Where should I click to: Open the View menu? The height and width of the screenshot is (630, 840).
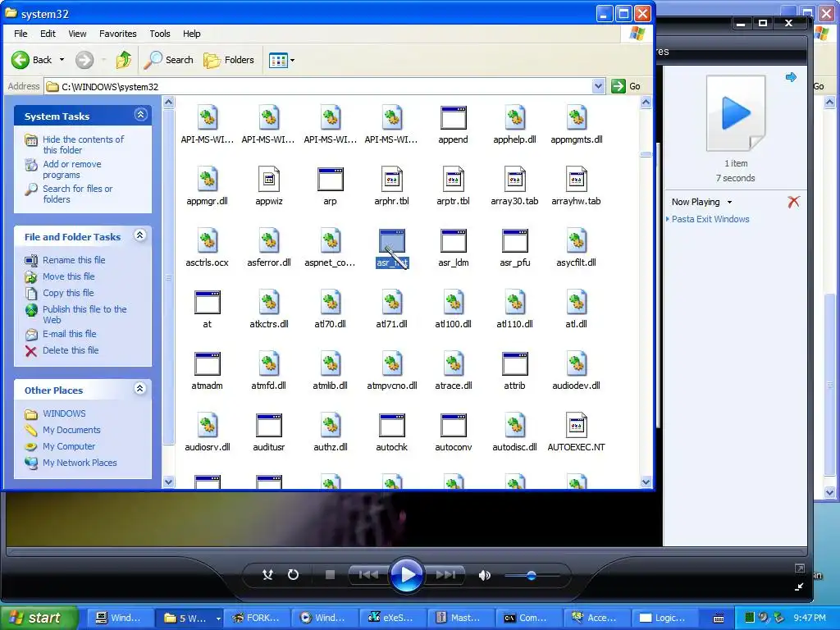[77, 34]
